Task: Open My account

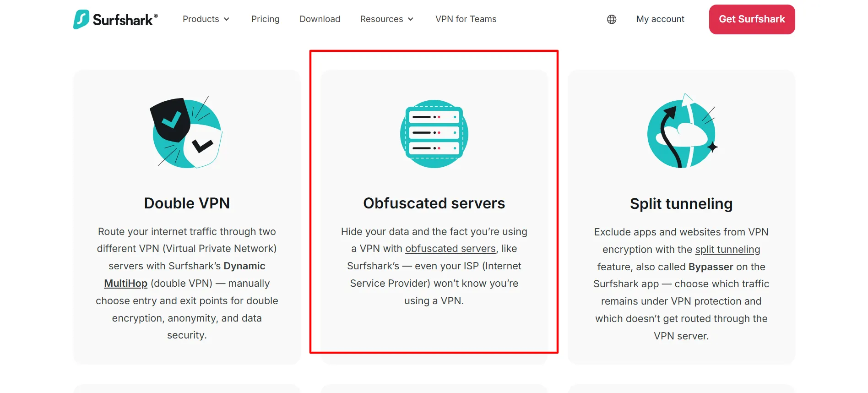Action: point(660,19)
